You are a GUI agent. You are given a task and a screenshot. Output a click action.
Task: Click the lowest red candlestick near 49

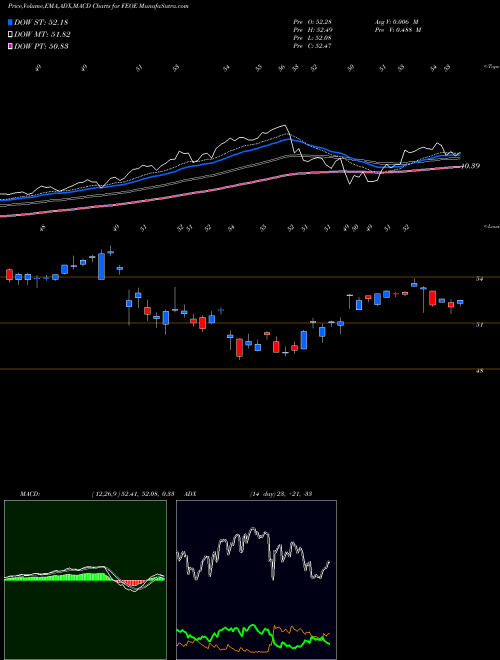(239, 348)
